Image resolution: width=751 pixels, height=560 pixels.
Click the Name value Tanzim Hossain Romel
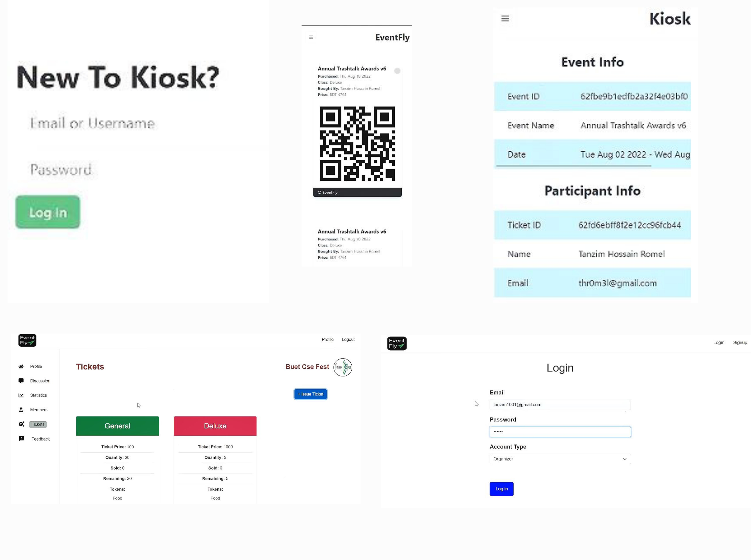pyautogui.click(x=621, y=254)
